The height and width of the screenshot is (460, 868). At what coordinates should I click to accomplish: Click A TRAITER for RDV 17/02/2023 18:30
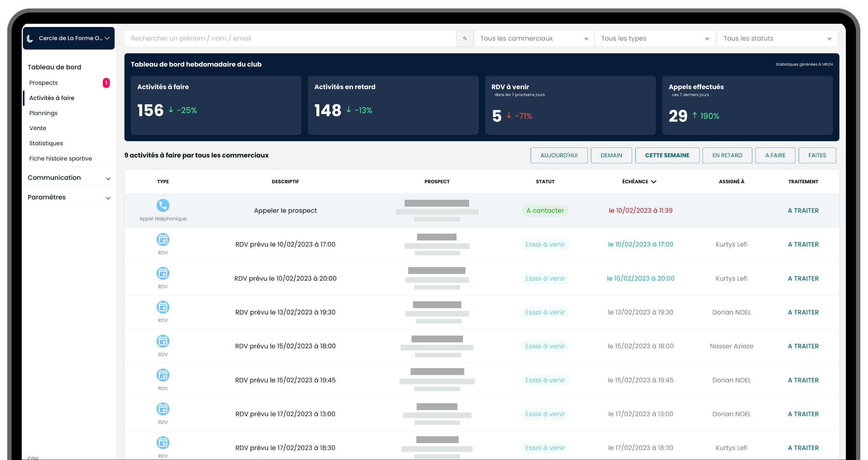click(x=803, y=448)
